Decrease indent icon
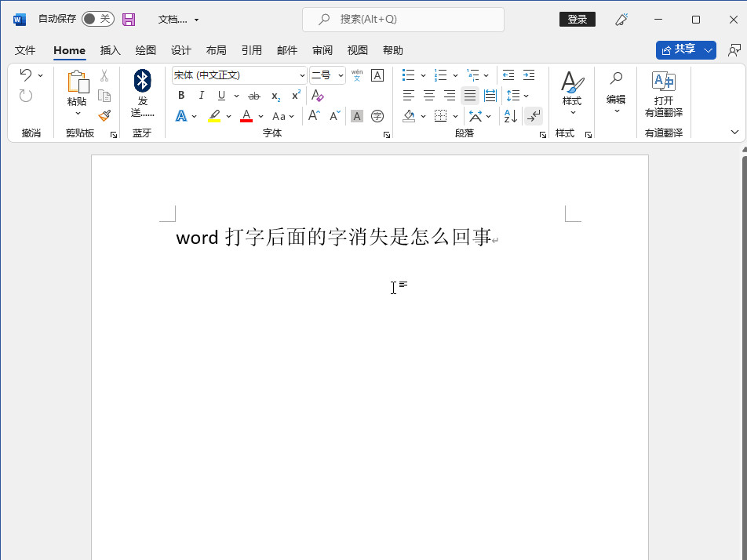The width and height of the screenshot is (747, 560). pyautogui.click(x=508, y=75)
